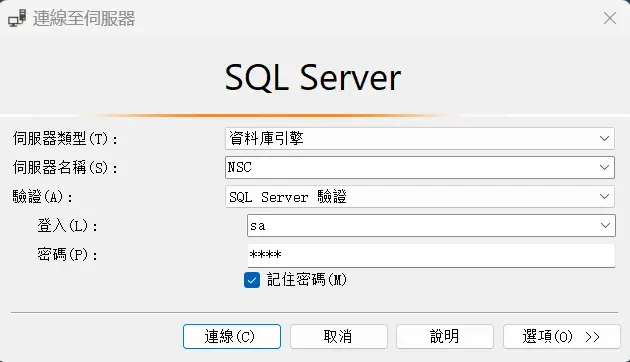Click the 記住密碼(M) label text
This screenshot has height=362, width=630.
[x=307, y=280]
